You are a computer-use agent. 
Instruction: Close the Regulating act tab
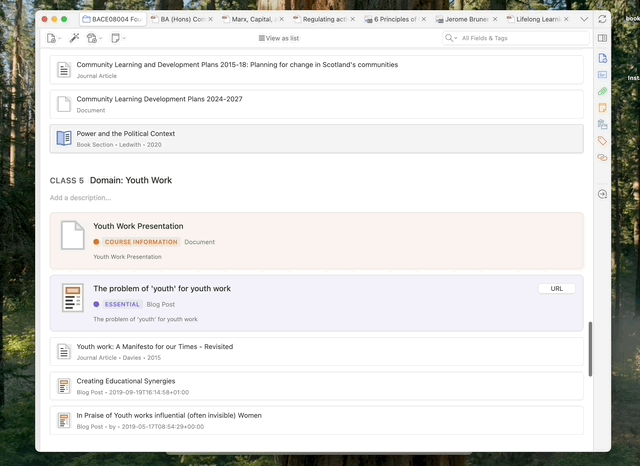pyautogui.click(x=353, y=19)
